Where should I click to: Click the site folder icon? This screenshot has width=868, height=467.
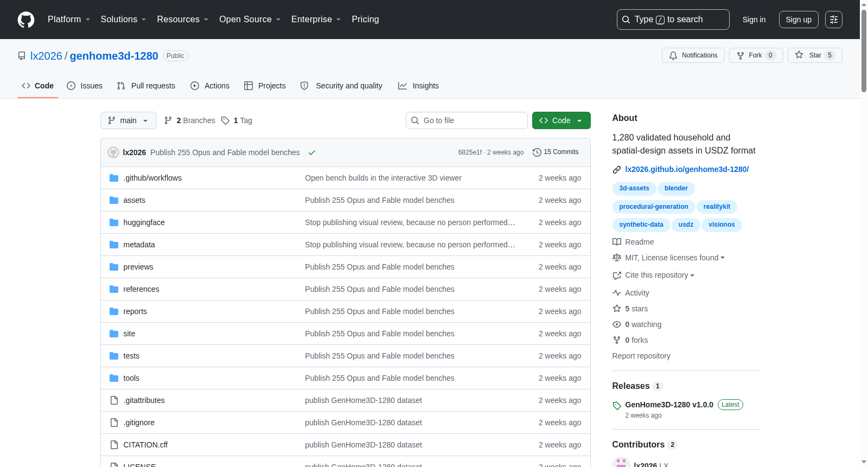tap(114, 334)
